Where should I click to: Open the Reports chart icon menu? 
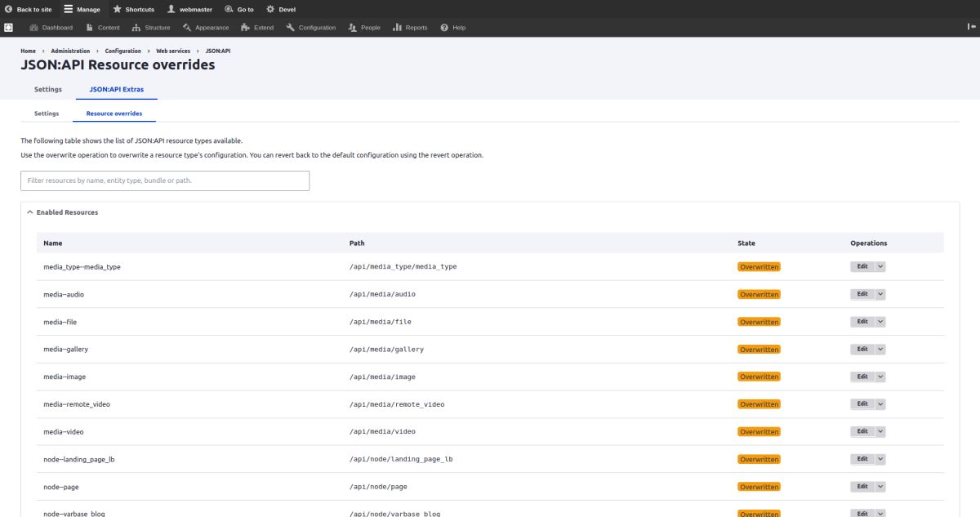click(x=397, y=27)
